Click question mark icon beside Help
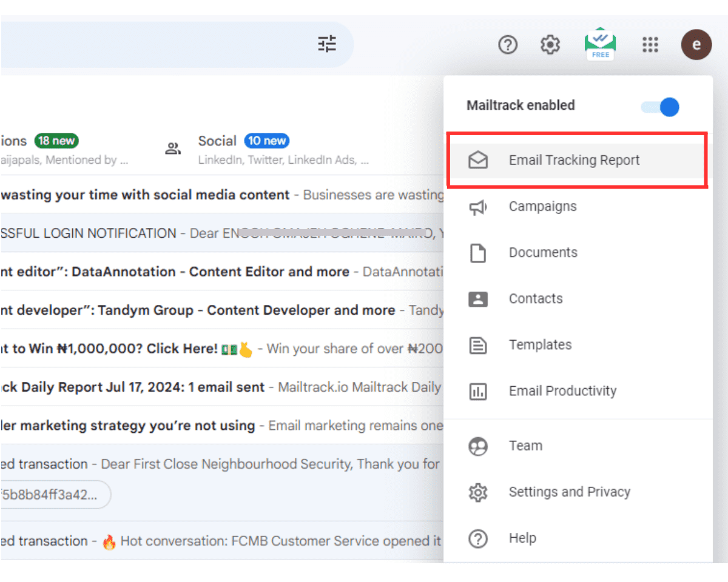Image resolution: width=728 pixels, height=582 pixels. click(478, 538)
